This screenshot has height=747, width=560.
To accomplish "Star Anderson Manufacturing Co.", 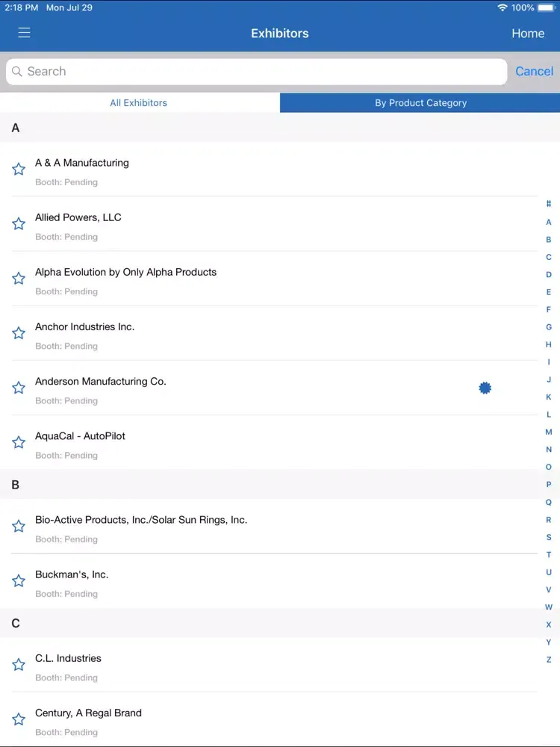I will (19, 388).
